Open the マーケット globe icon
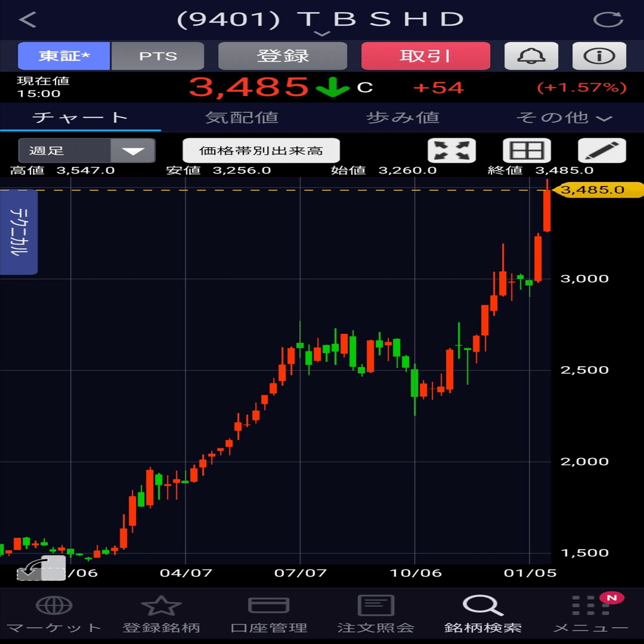This screenshot has height=644, width=644. tap(54, 605)
